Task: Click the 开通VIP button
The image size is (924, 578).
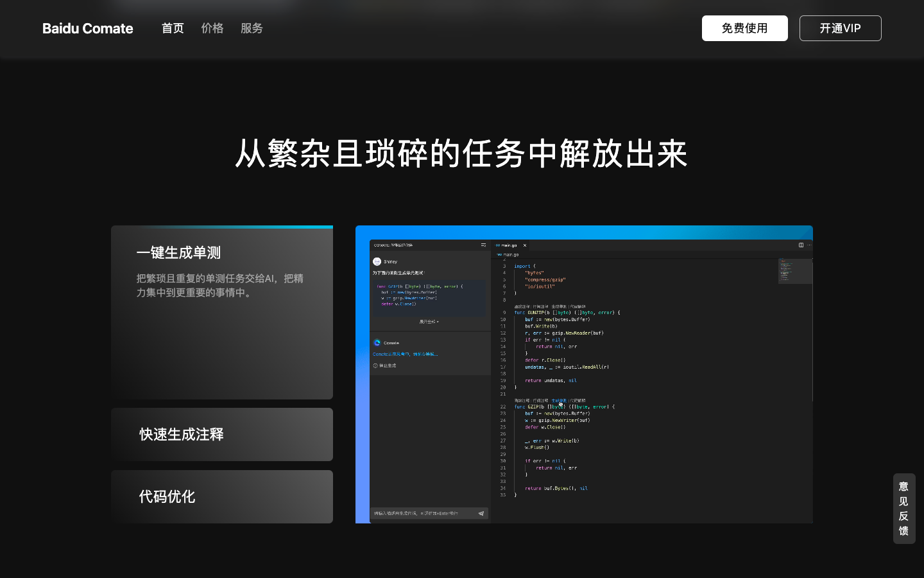Action: pyautogui.click(x=840, y=28)
